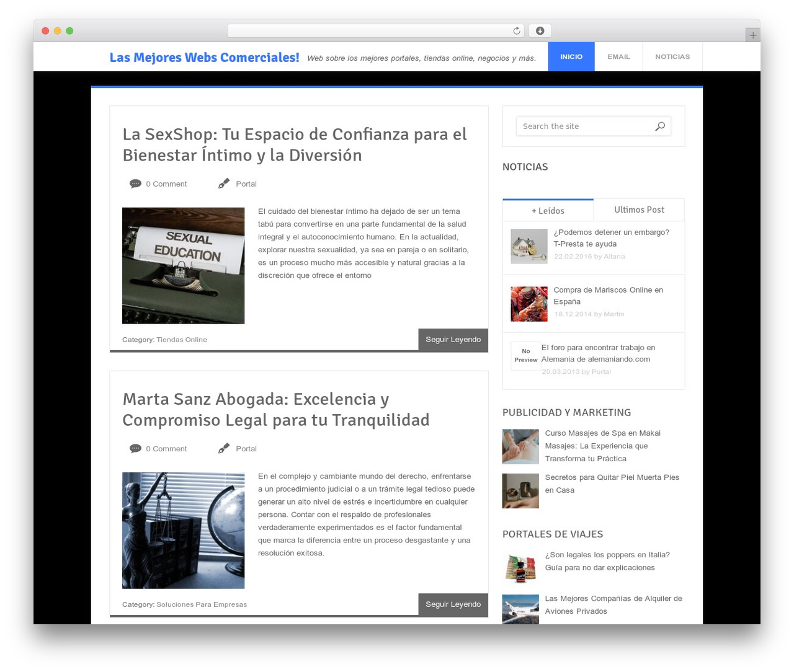Click Lady Justice statue thumbnail
This screenshot has height=672, width=794.
point(183,531)
